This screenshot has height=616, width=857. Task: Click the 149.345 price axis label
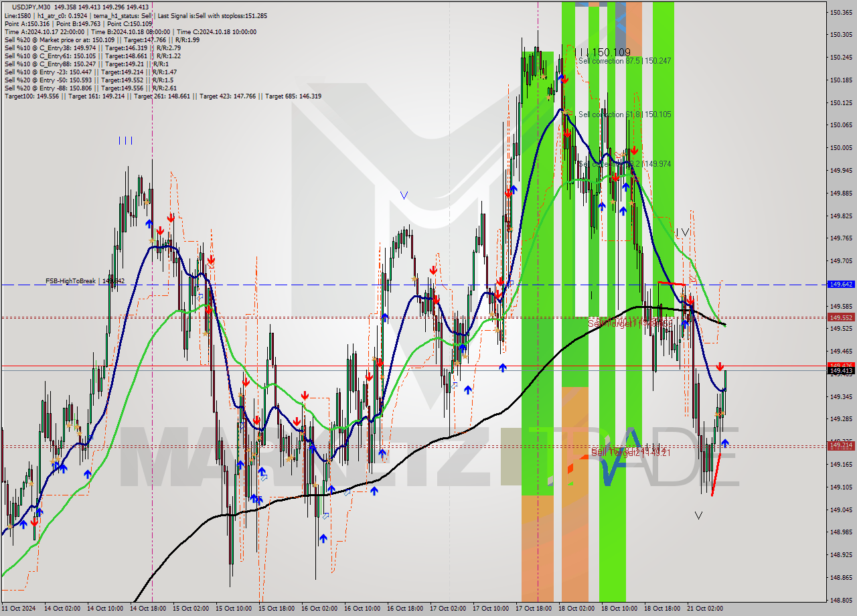click(x=841, y=396)
